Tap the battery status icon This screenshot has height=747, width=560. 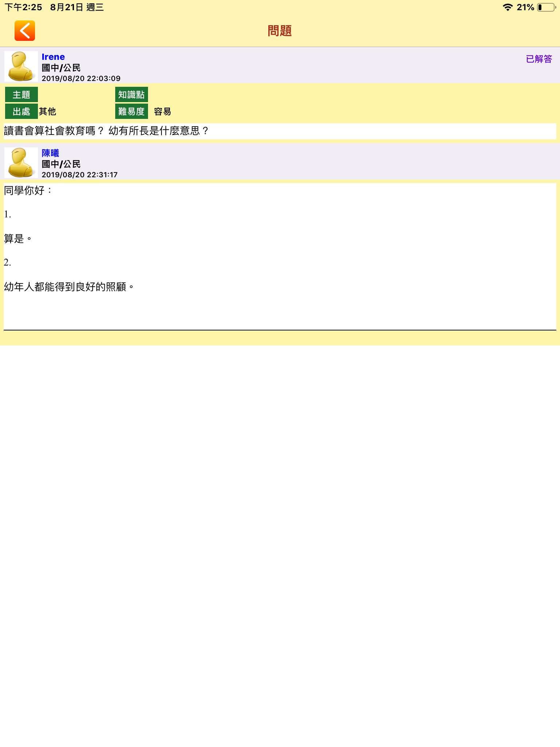click(547, 7)
